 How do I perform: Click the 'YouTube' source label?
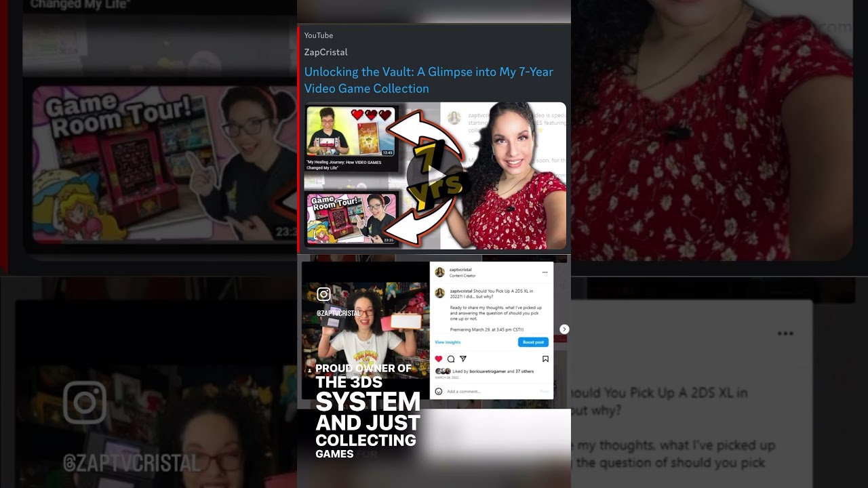[x=319, y=35]
